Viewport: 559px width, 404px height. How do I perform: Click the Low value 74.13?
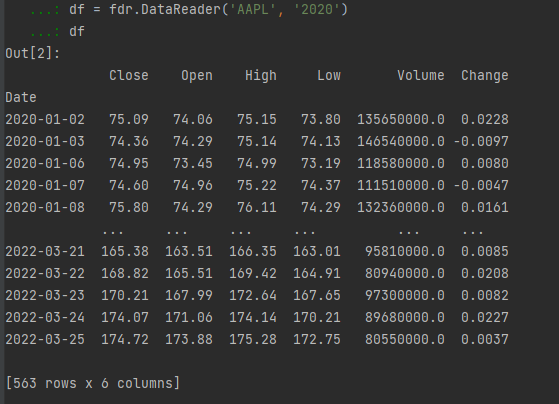pyautogui.click(x=321, y=142)
